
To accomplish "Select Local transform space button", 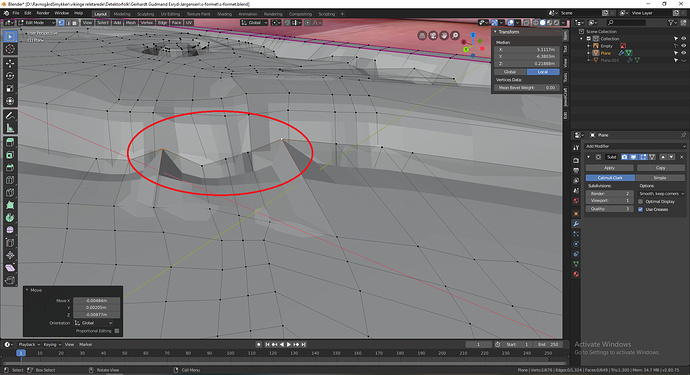I will pos(543,72).
